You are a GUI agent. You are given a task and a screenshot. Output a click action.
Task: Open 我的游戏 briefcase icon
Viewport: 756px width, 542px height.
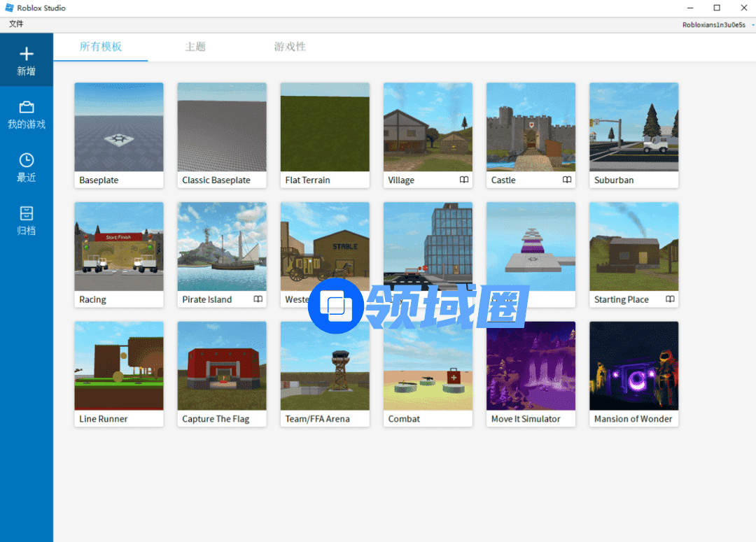click(27, 107)
